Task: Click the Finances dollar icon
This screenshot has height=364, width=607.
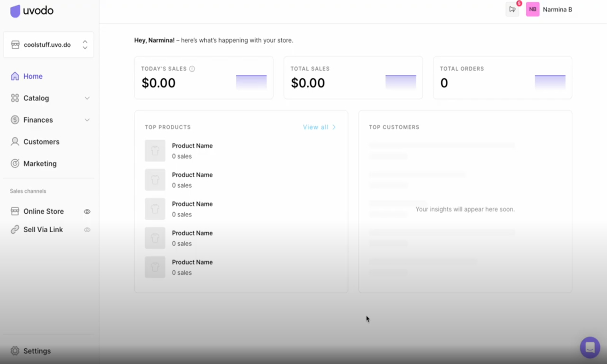Action: [15, 120]
